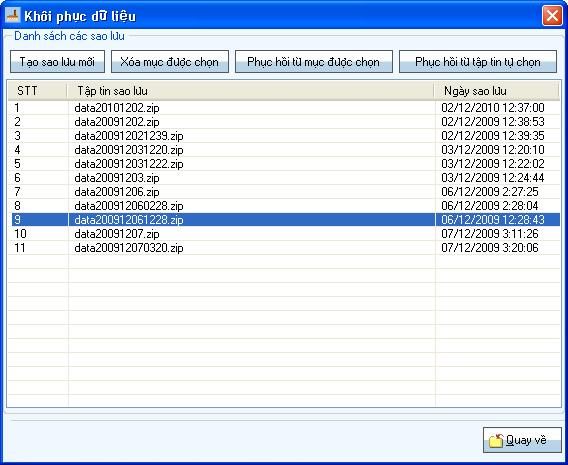Click the Tạo sao lưu mới button
The height and width of the screenshot is (465, 568).
(x=57, y=62)
